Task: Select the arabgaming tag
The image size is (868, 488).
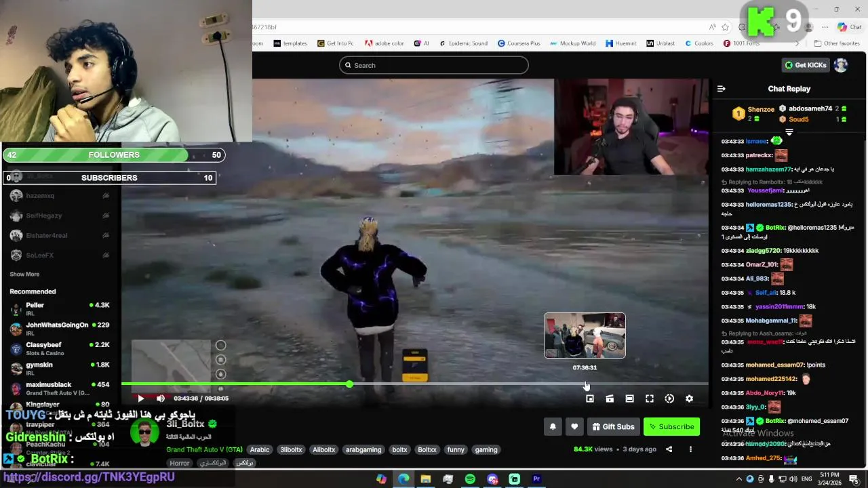Action: tap(363, 449)
